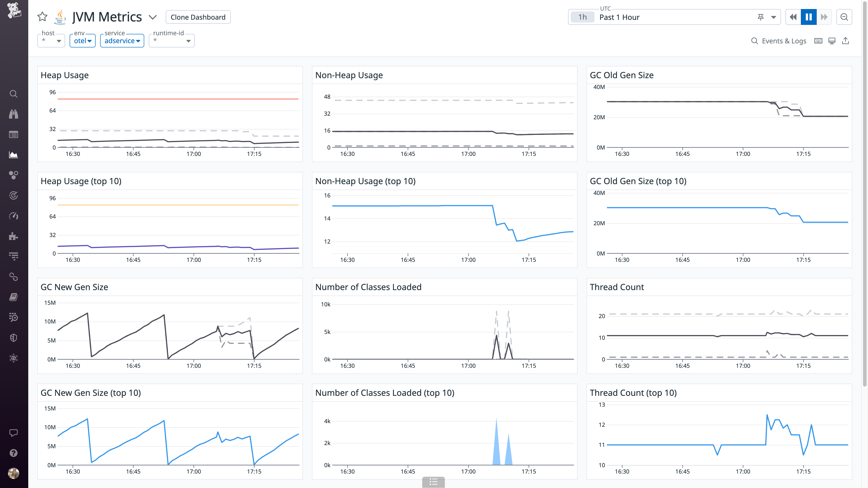Image resolution: width=868 pixels, height=488 pixels.
Task: Open the help menu question mark
Action: pyautogui.click(x=14, y=453)
